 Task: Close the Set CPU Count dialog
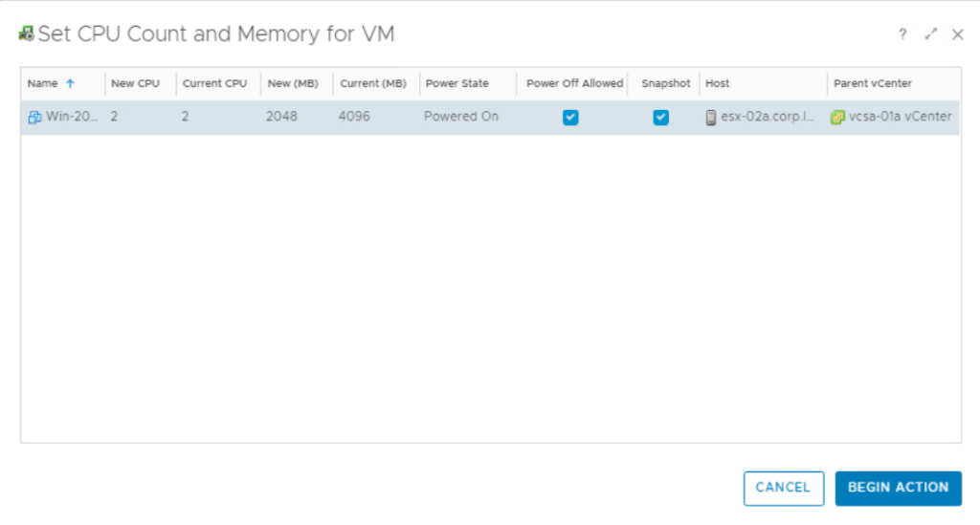(x=958, y=34)
